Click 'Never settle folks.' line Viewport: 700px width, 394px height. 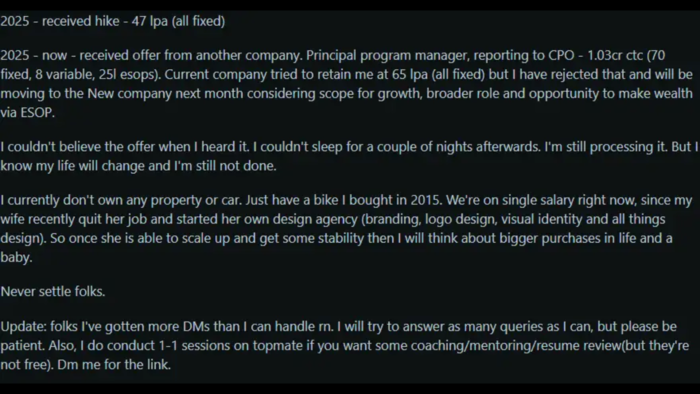[53, 291]
